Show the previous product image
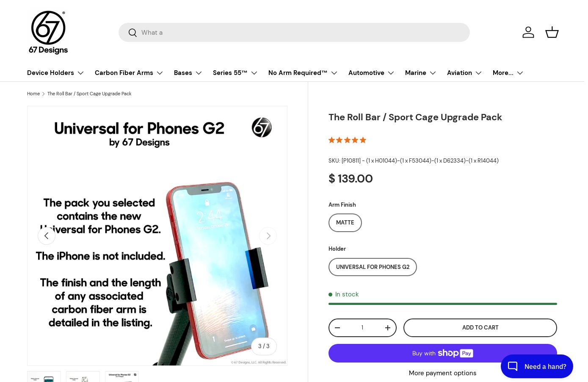 [47, 236]
